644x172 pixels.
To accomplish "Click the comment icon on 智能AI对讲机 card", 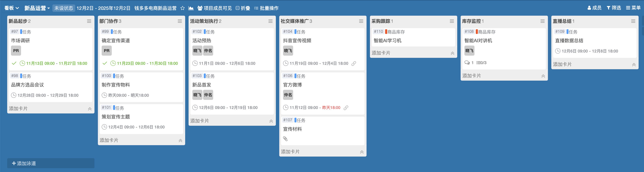I will [x=467, y=63].
